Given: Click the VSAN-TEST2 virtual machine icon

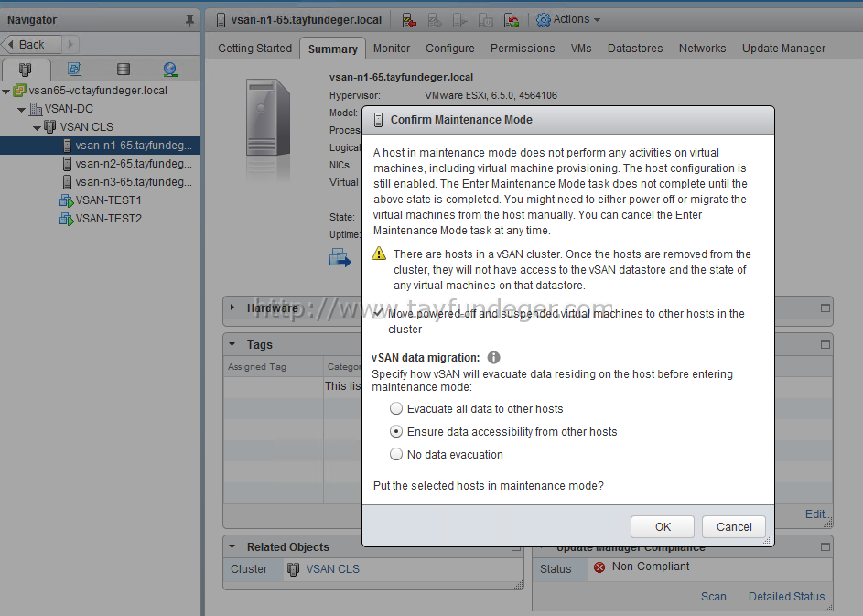Looking at the screenshot, I should point(66,219).
